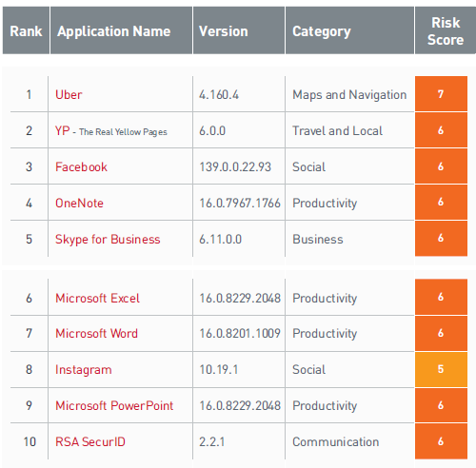
Task: Click rank number 3 beside Facebook
Action: (29, 166)
